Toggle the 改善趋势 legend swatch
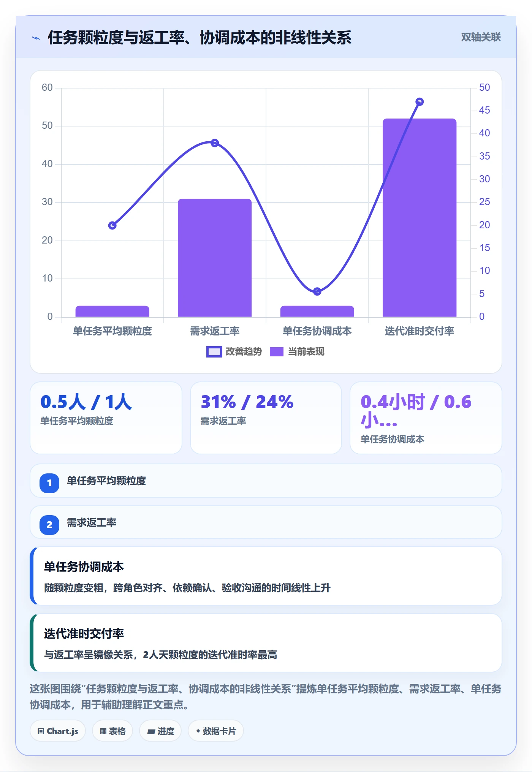Screen dimensions: 532x772 coord(214,352)
